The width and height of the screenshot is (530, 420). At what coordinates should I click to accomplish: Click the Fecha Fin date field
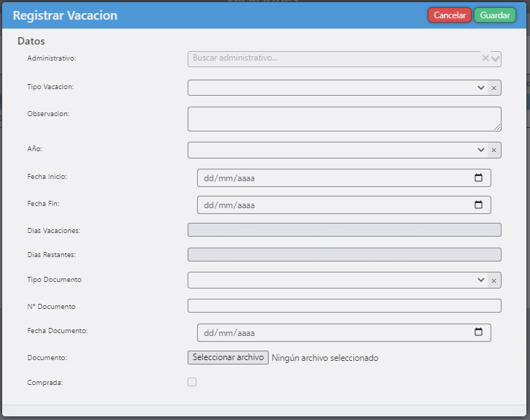point(329,205)
